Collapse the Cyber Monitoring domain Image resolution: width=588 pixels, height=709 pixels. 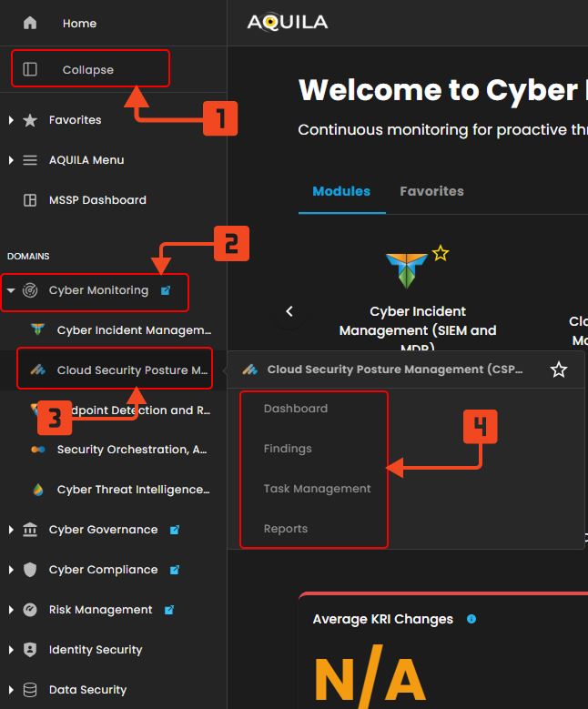tap(11, 291)
